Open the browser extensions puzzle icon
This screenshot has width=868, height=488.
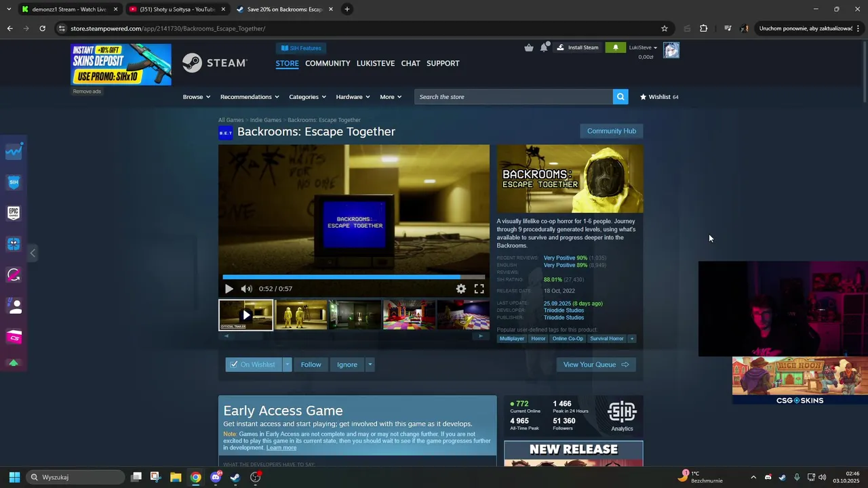pyautogui.click(x=703, y=28)
